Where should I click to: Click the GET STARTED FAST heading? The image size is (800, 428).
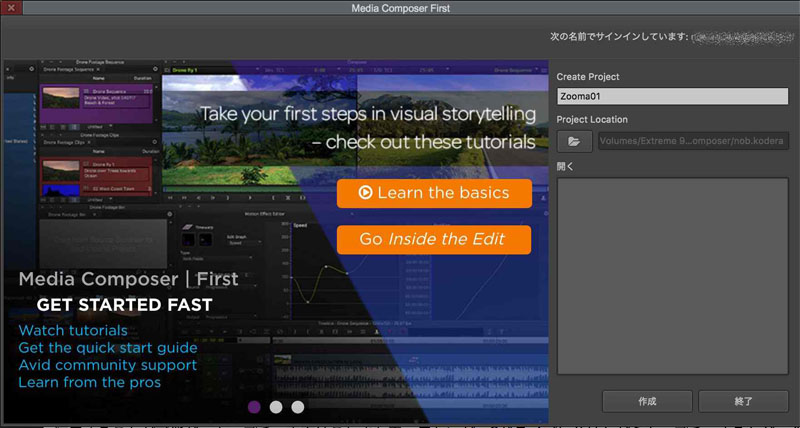point(124,305)
